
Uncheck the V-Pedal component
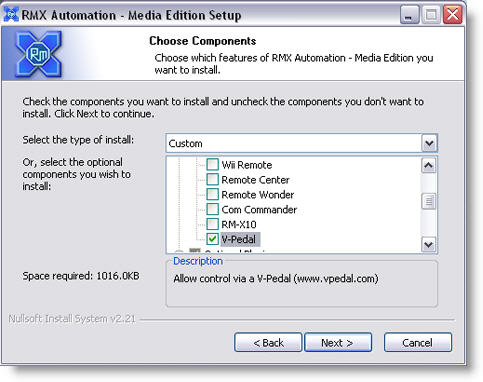212,239
